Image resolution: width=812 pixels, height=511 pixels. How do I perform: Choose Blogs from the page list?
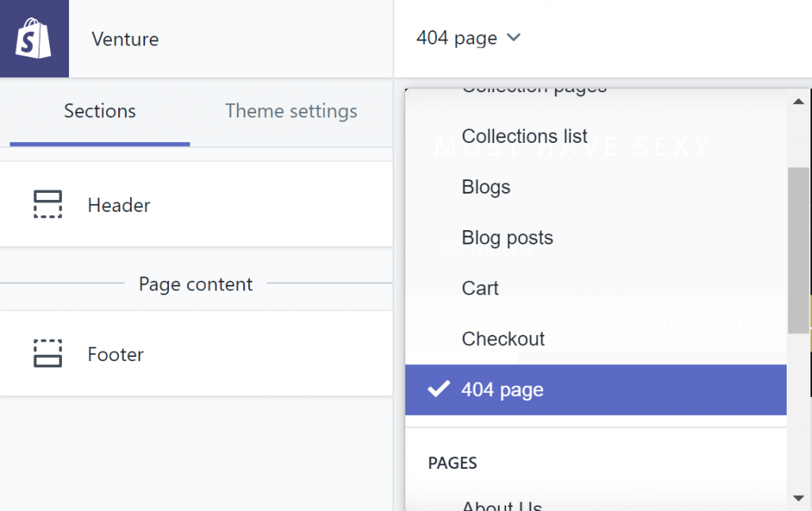click(485, 187)
